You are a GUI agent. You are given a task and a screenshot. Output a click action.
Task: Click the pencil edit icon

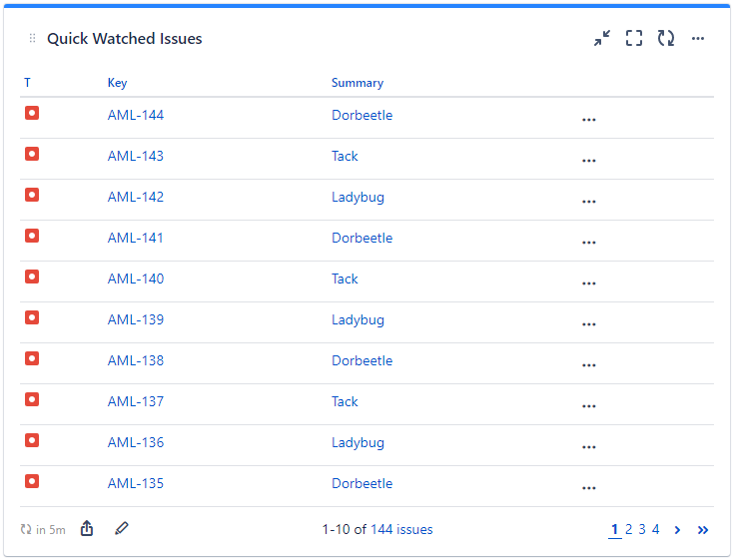pyautogui.click(x=122, y=529)
